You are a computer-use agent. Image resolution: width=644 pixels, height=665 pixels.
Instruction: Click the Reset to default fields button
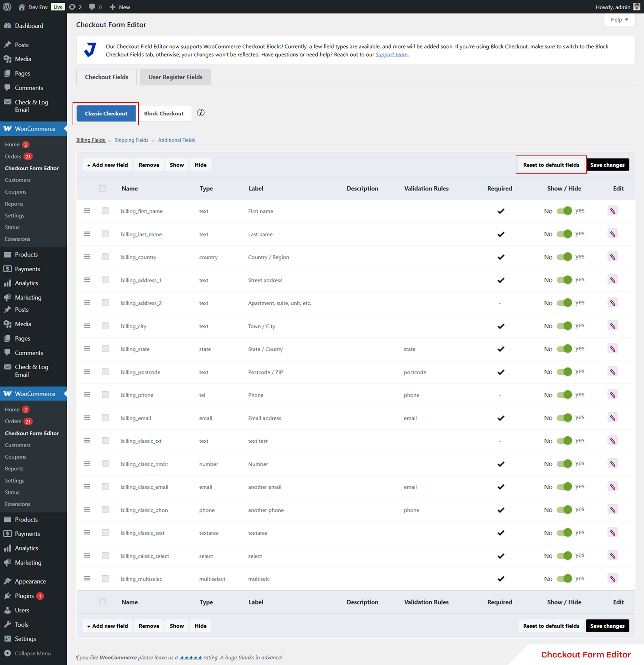(x=551, y=164)
